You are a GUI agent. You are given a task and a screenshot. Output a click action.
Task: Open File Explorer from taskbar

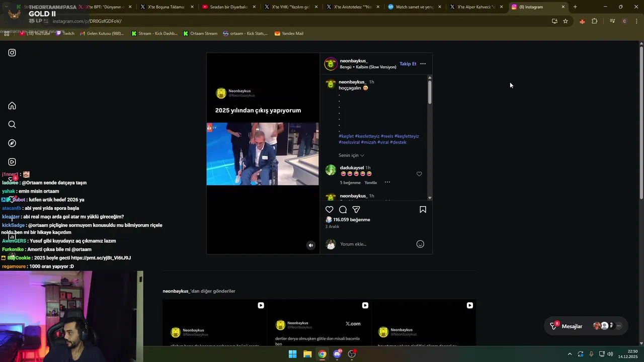307,354
